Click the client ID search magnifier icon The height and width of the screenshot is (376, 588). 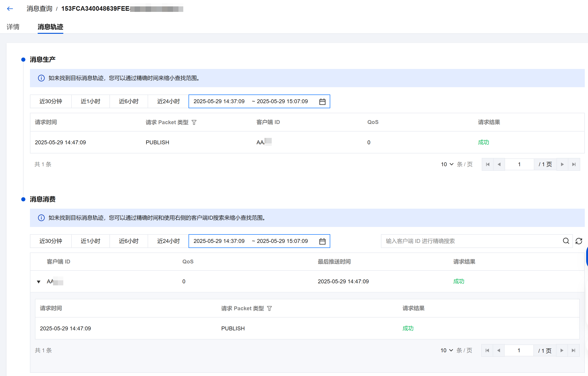566,241
